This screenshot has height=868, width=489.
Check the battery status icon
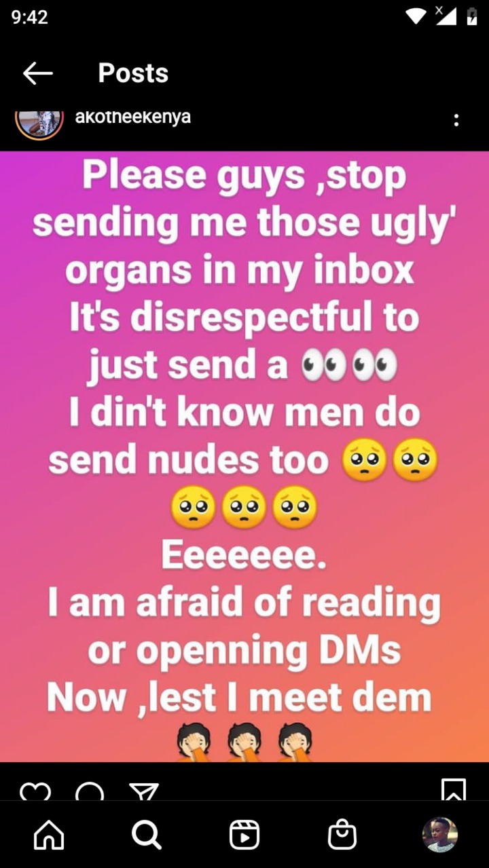pyautogui.click(x=472, y=17)
